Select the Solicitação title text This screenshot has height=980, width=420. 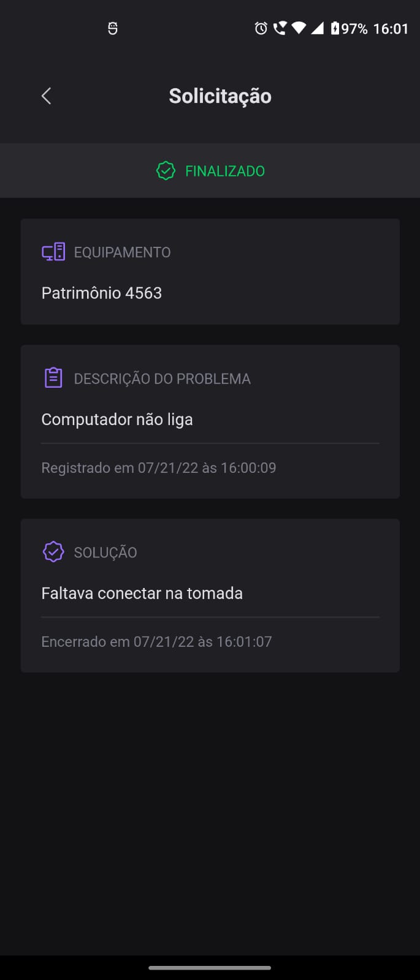click(x=220, y=96)
